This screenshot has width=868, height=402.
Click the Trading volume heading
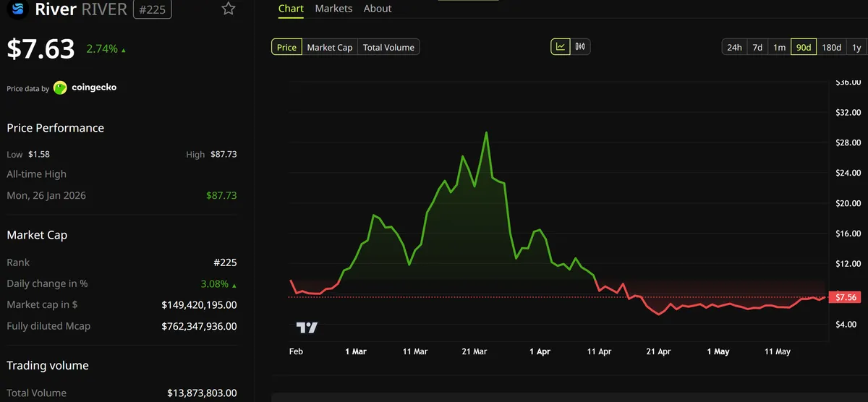(x=48, y=366)
